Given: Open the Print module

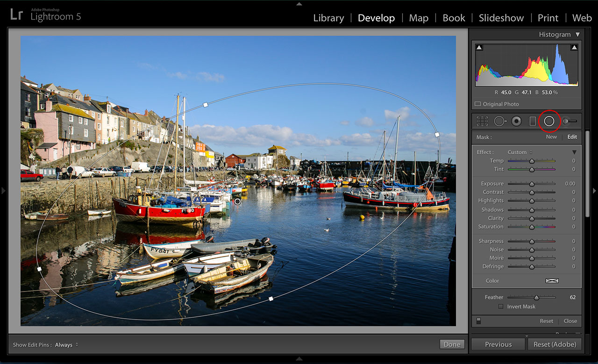Looking at the screenshot, I should pos(548,18).
